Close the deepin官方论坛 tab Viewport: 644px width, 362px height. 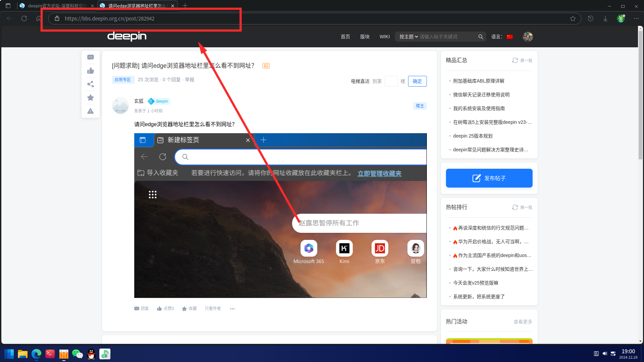pos(92,6)
